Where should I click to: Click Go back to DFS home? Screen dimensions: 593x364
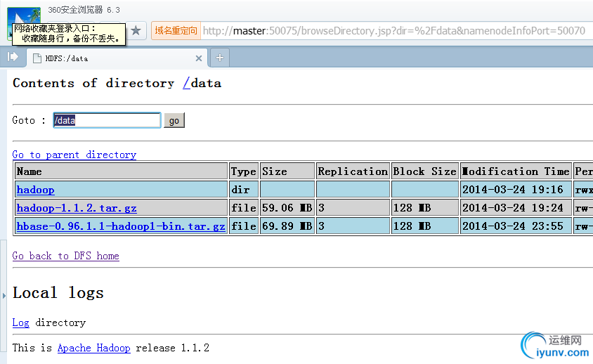[65, 256]
